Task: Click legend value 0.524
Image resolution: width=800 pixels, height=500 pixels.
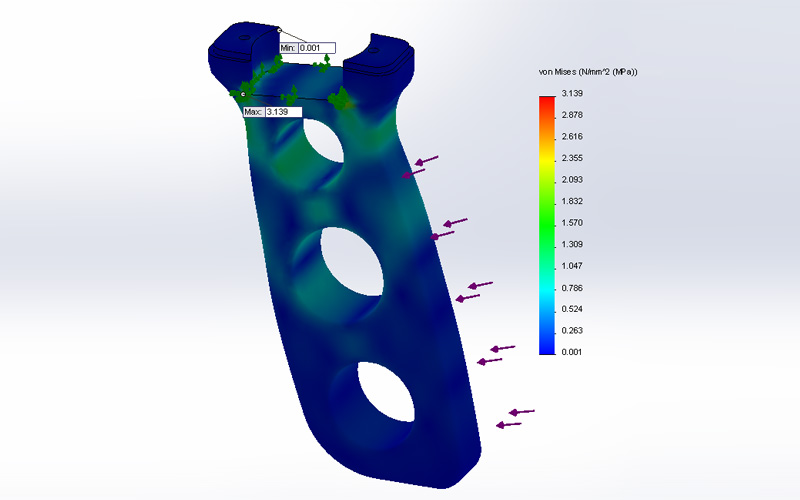Action: point(572,309)
